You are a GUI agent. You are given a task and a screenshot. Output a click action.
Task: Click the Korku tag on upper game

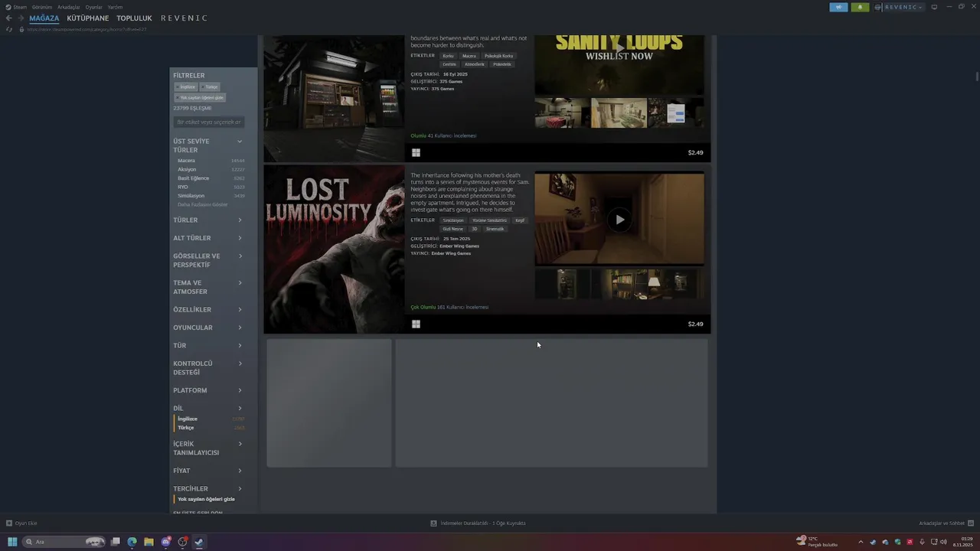click(448, 56)
